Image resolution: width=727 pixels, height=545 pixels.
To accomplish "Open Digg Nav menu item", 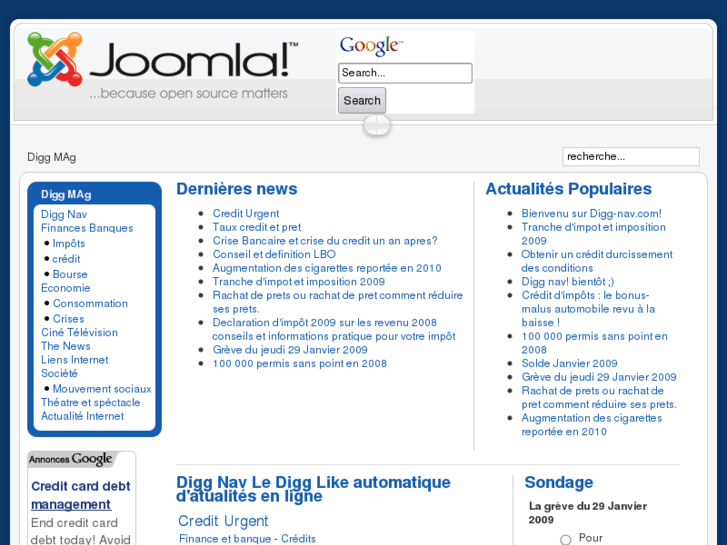I will point(64,214).
